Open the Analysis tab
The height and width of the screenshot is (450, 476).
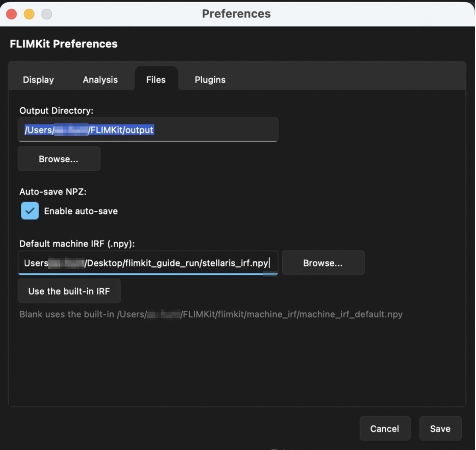[x=100, y=80]
